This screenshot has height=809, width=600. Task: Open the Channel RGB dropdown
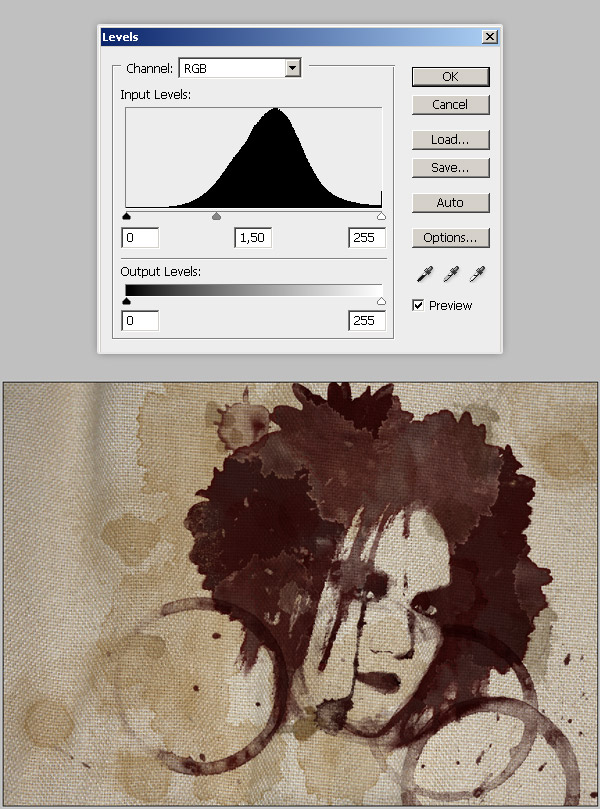(240, 68)
